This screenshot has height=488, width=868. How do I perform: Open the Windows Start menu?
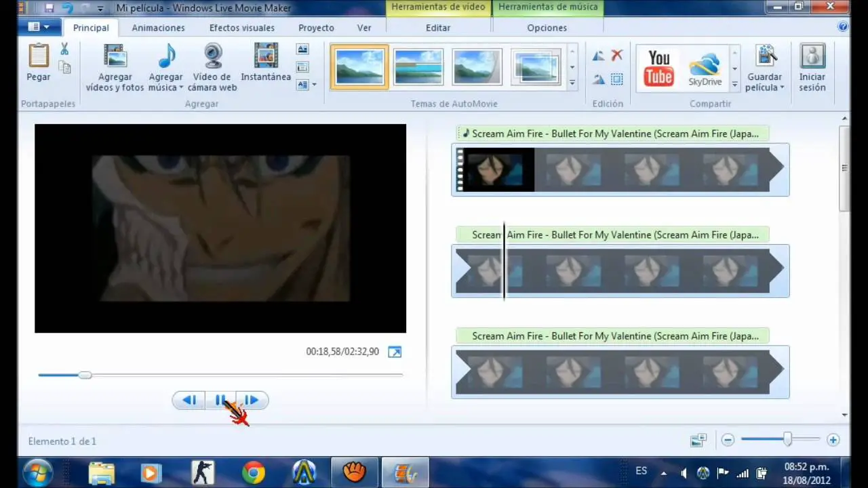pos(38,472)
